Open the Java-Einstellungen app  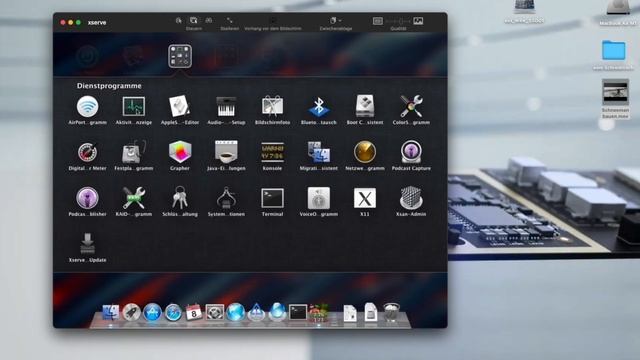coord(226,152)
